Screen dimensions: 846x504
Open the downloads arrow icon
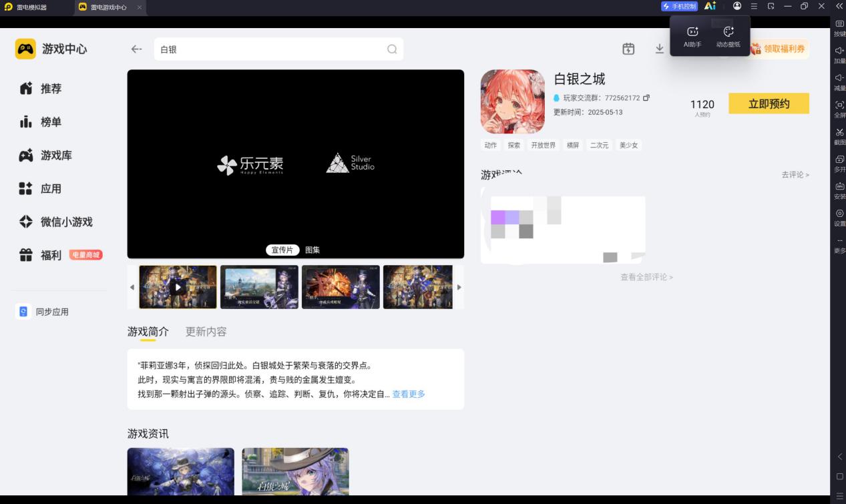pos(660,49)
